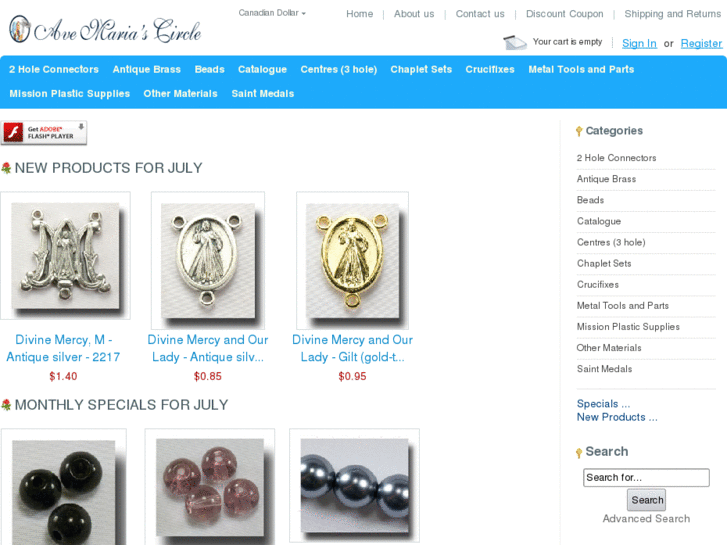Open Chaplet Sets in the navigation bar
The image size is (727, 545).
tap(421, 69)
